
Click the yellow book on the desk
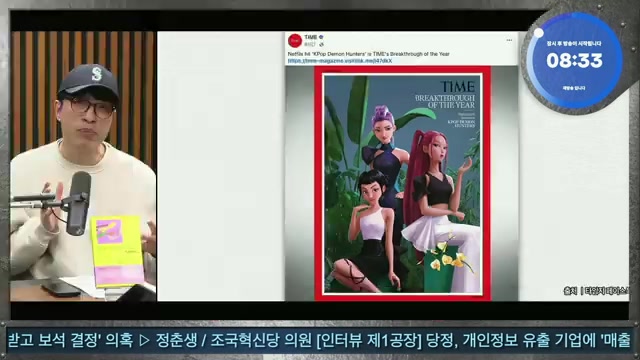(x=118, y=251)
